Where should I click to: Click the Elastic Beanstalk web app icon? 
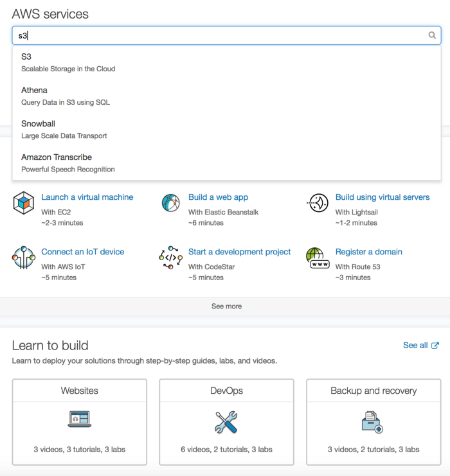[x=170, y=202]
